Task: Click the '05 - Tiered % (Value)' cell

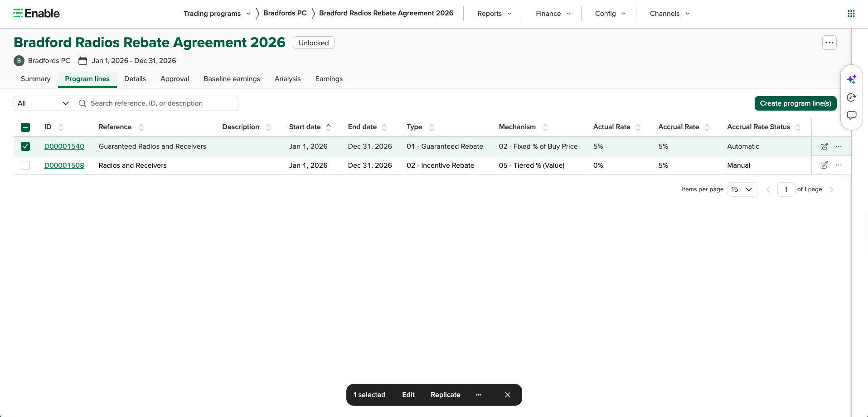Action: coord(532,165)
